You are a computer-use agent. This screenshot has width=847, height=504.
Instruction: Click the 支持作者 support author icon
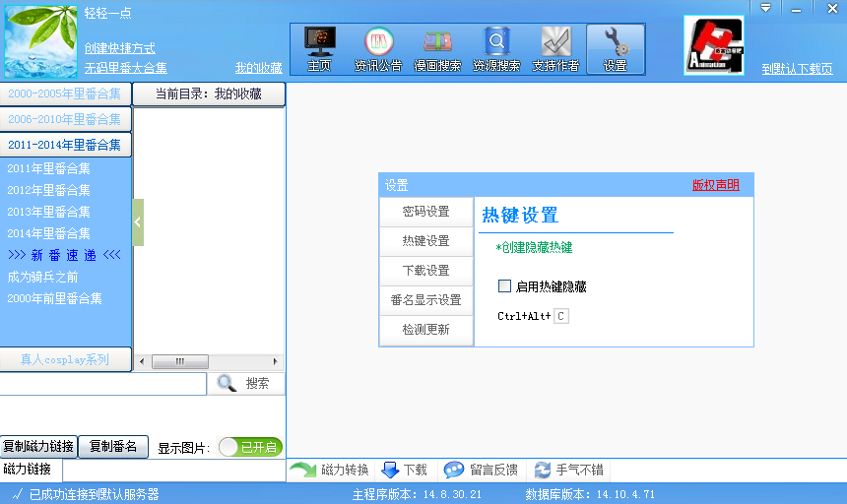(x=555, y=42)
